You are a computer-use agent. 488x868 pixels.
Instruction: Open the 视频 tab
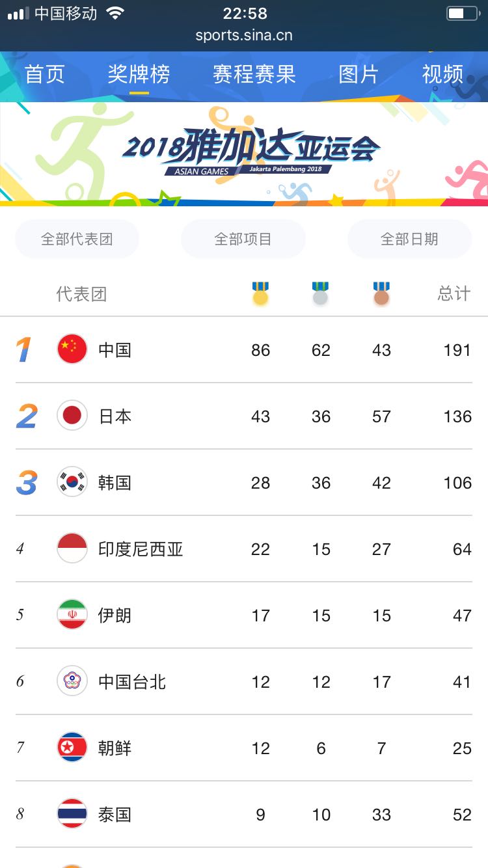point(442,74)
